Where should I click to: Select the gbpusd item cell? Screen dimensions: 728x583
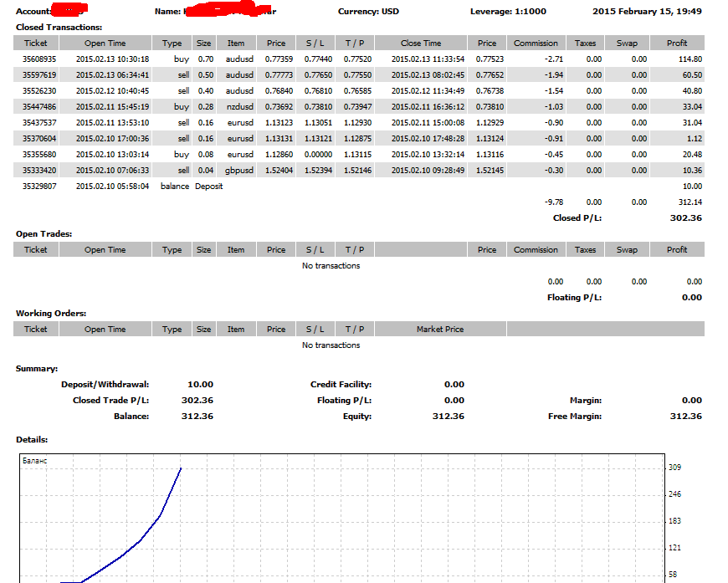239,171
